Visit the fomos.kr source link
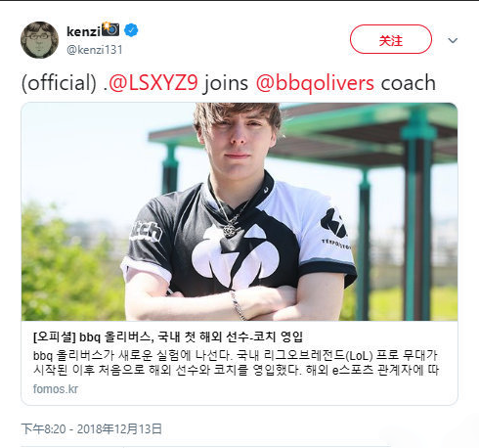This screenshot has width=479, height=448. [x=56, y=389]
